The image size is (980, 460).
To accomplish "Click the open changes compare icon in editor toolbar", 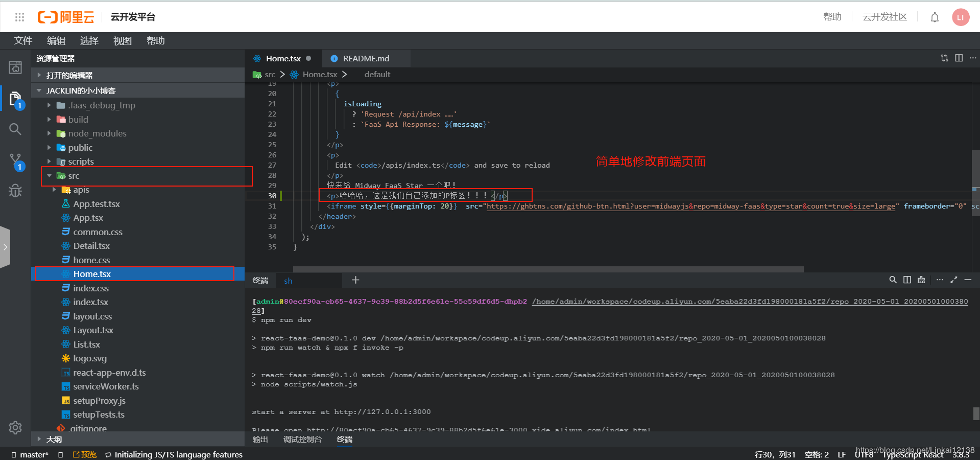I will point(944,58).
